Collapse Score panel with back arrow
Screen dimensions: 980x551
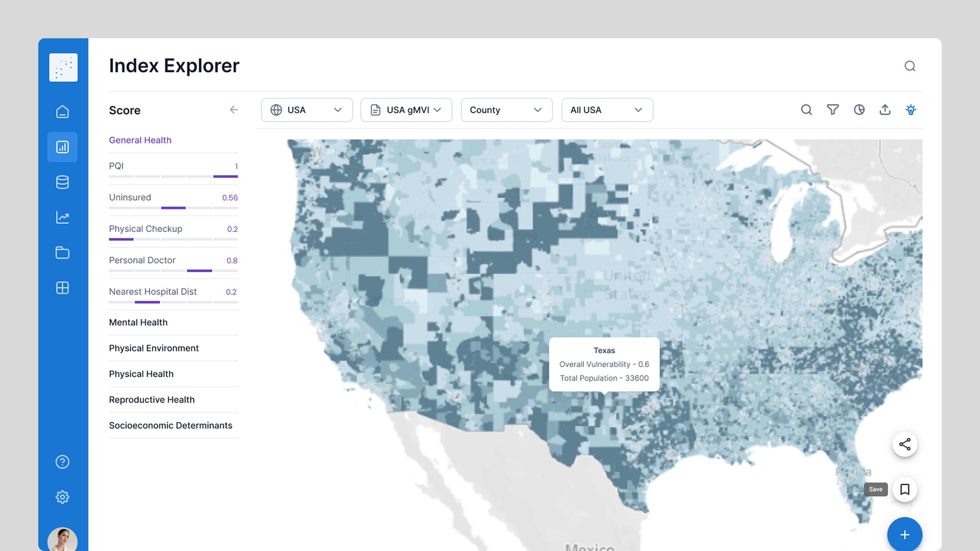(234, 110)
